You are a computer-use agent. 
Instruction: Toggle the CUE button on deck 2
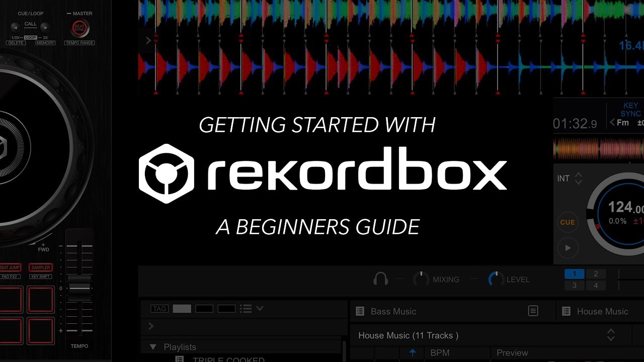568,222
